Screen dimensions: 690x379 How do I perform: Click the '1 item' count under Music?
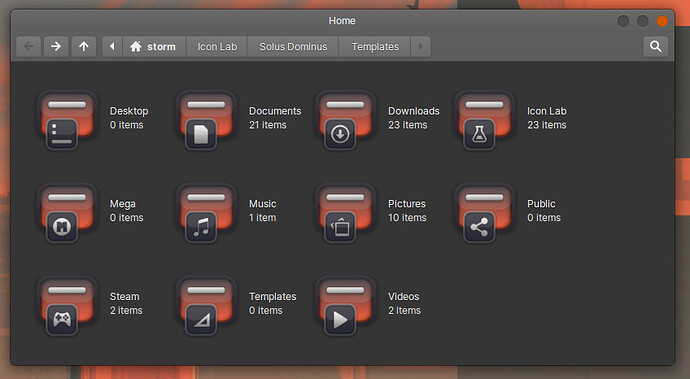pos(262,218)
